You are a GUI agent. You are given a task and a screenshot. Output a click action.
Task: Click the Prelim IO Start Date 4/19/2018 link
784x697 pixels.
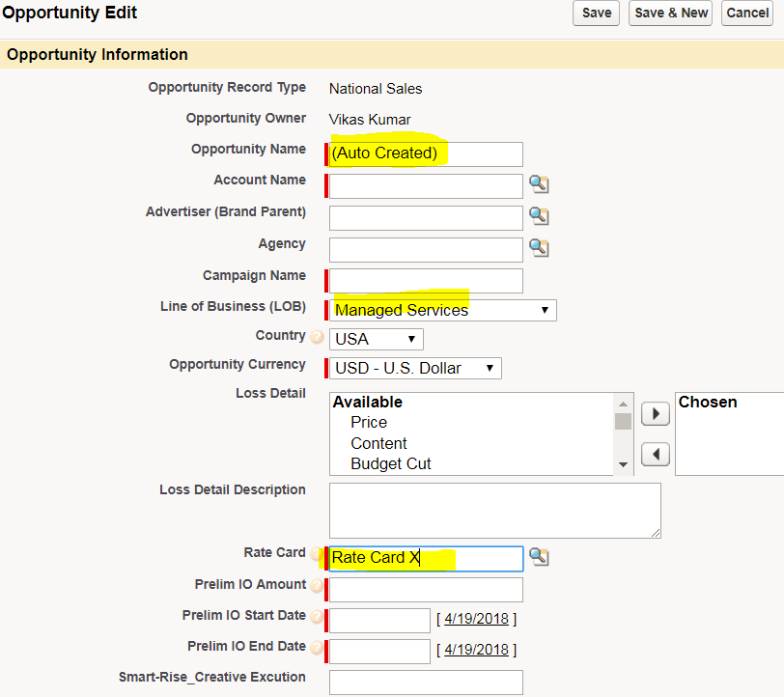(x=476, y=619)
